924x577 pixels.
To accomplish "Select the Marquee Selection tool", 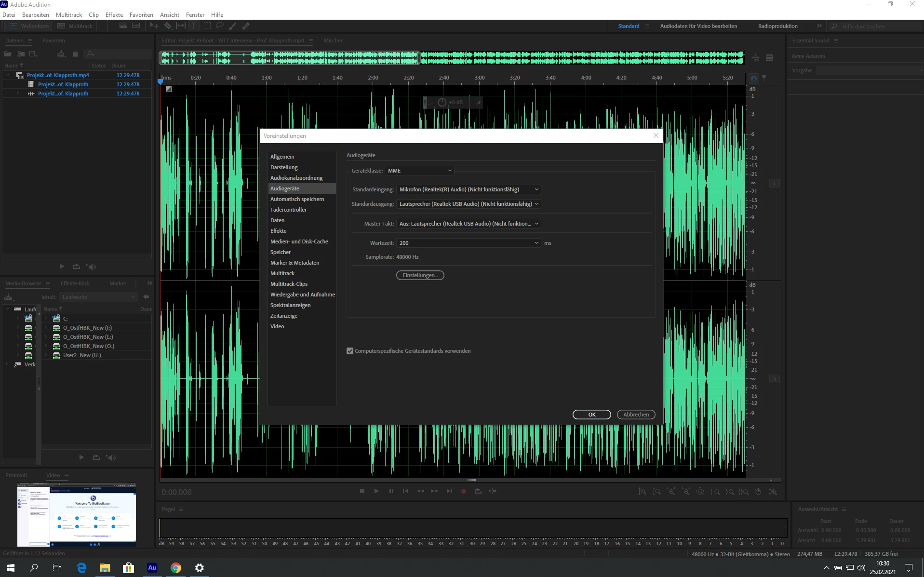I will pos(207,26).
